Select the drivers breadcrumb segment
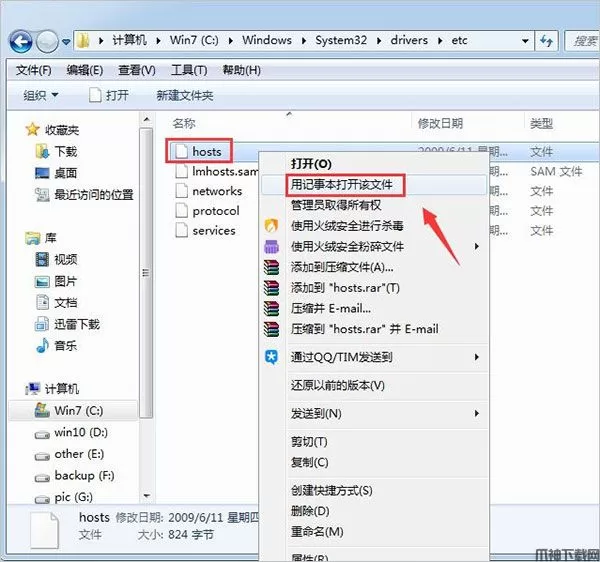The image size is (600, 562). 409,40
